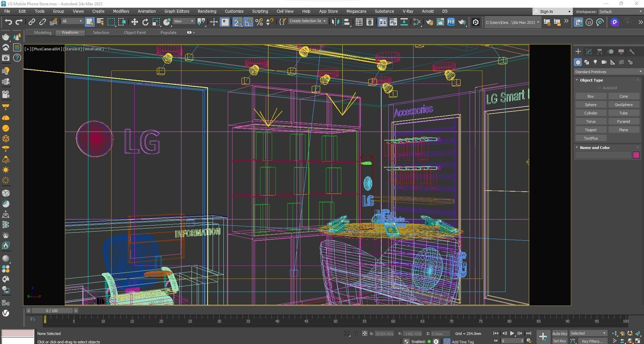Screen dimensions: 644x344
Task: Open the Motion panel tab icon
Action: [610, 51]
